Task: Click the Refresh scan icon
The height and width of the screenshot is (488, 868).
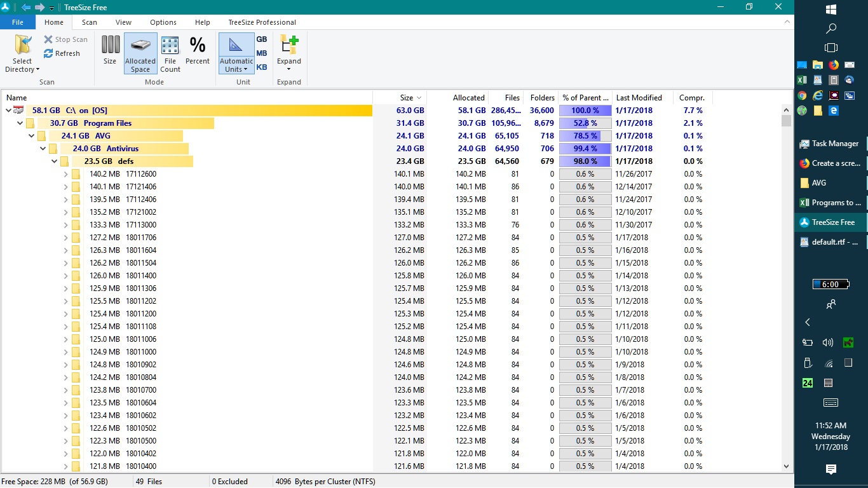Action: pyautogui.click(x=48, y=54)
